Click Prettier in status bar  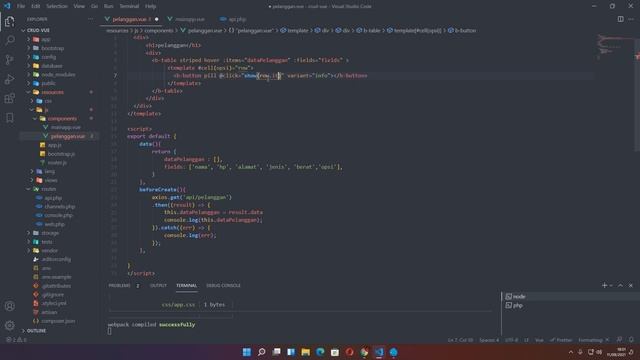coord(561,340)
